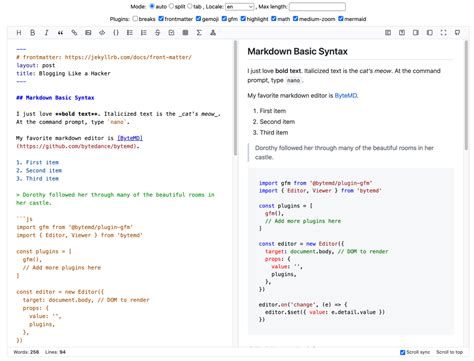This screenshot has height=361, width=474.
Task: Insert math formula with sigma icon
Action: click(x=199, y=33)
